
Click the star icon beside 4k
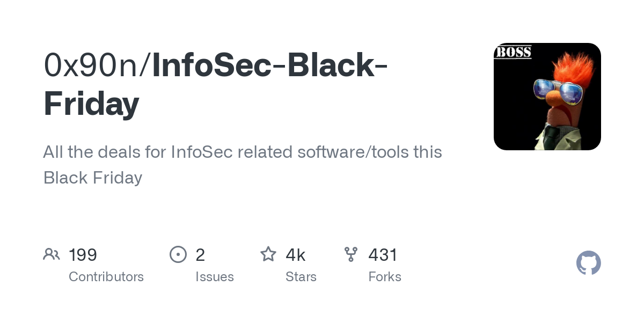click(268, 254)
